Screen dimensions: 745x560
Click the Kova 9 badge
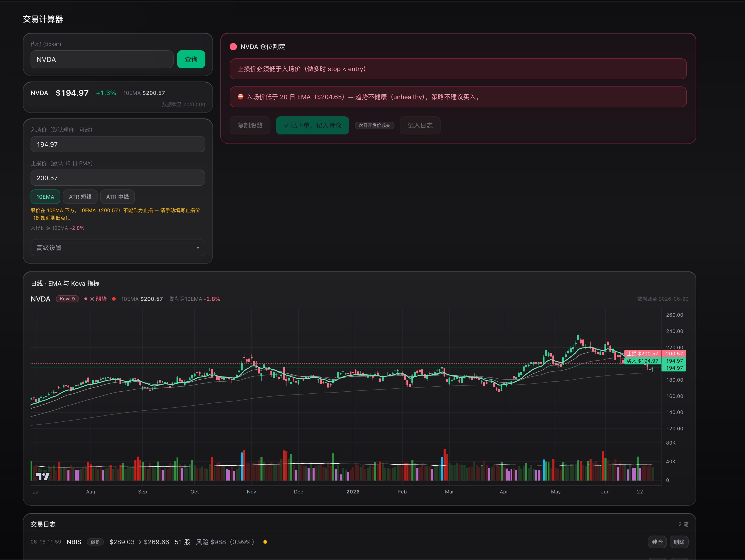pos(67,299)
